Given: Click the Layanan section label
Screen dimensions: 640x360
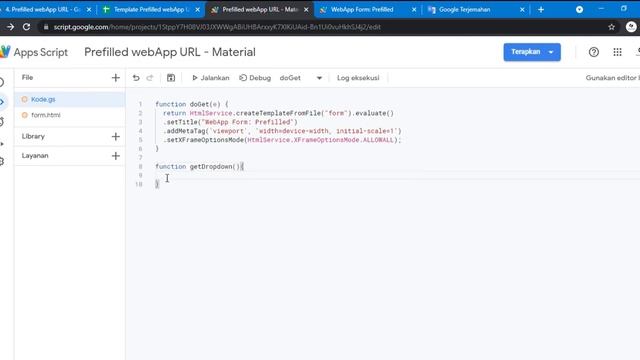Looking at the screenshot, I should tap(35, 156).
